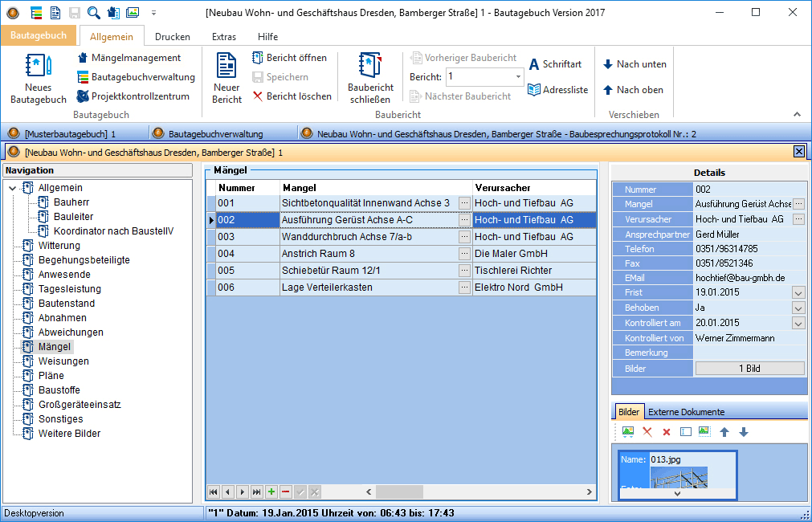Switch to the Allgemein ribbon tab
This screenshot has width=812, height=522.
tap(112, 37)
